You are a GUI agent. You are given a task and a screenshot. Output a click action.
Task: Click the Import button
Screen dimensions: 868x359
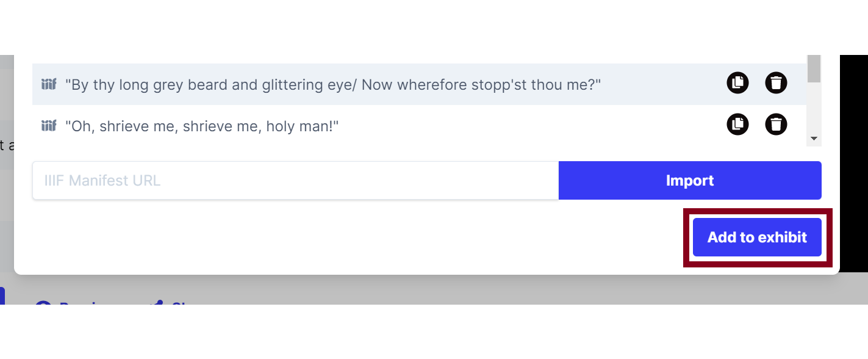click(x=690, y=180)
